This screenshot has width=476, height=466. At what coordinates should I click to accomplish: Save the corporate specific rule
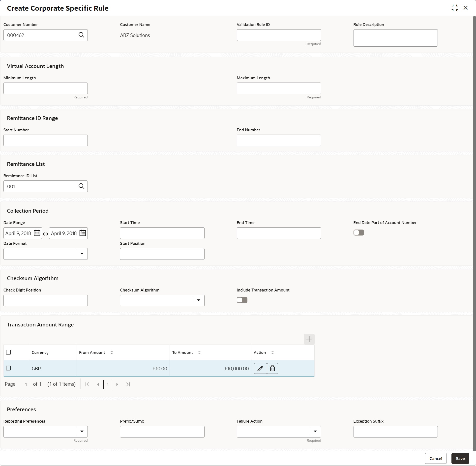point(460,459)
